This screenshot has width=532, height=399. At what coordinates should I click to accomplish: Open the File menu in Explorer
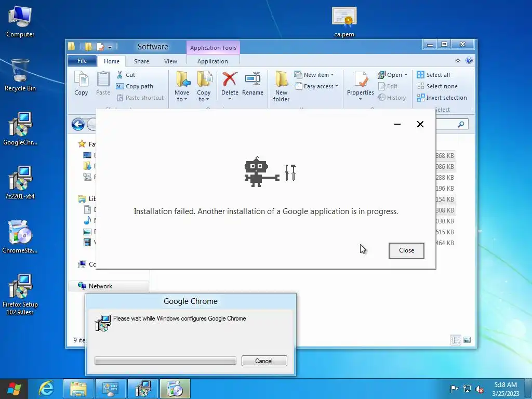[x=82, y=61]
